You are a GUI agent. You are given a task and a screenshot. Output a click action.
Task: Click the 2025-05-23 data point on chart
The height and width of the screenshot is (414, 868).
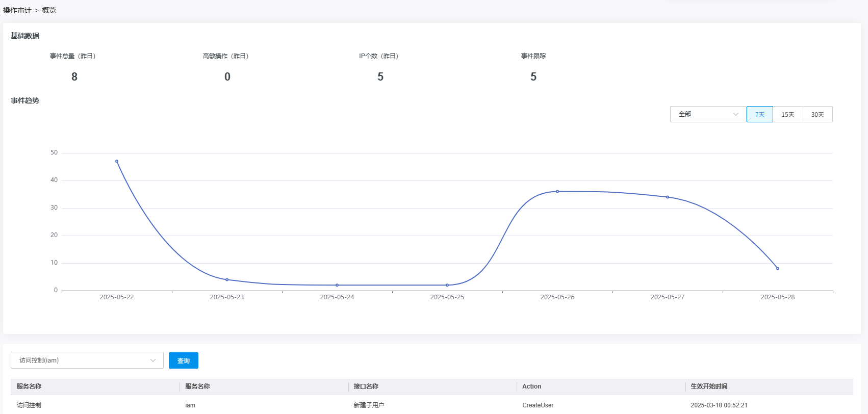[x=227, y=279]
